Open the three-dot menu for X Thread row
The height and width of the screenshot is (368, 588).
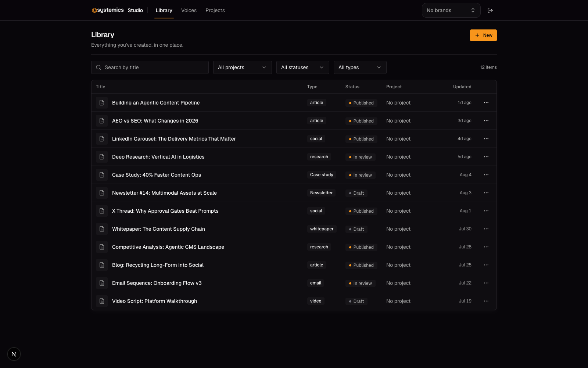pyautogui.click(x=486, y=211)
